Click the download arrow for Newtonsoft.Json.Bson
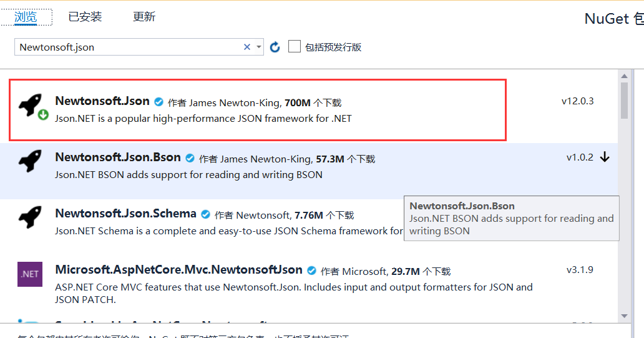644x338 pixels. click(604, 157)
